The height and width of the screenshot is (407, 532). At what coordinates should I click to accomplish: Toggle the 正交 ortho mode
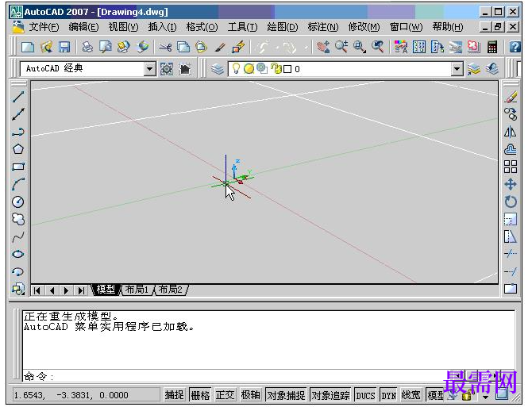226,395
